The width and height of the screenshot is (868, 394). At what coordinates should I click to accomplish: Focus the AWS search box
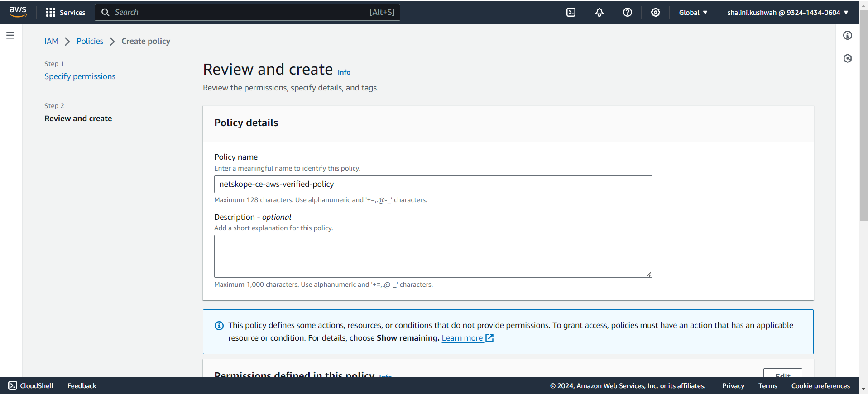tap(247, 12)
